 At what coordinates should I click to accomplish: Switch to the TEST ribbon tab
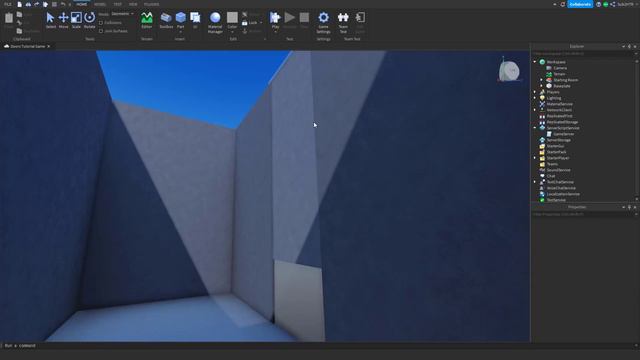coord(118,4)
